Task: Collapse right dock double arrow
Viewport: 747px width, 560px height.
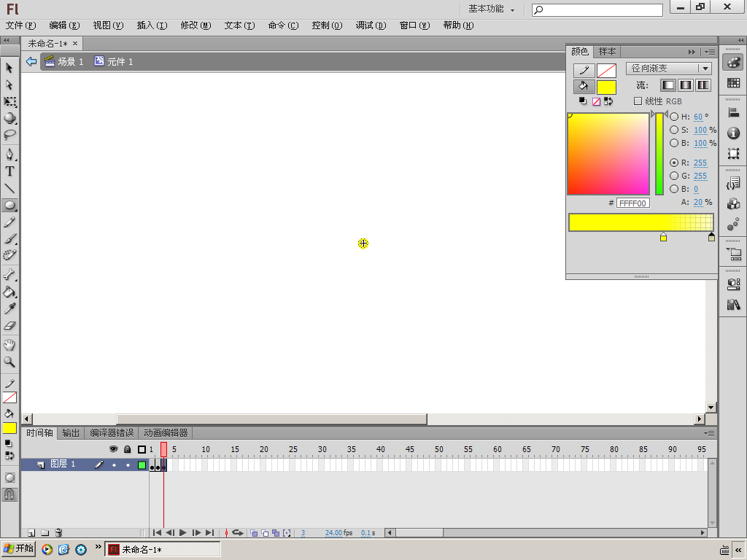Action: pyautogui.click(x=741, y=41)
